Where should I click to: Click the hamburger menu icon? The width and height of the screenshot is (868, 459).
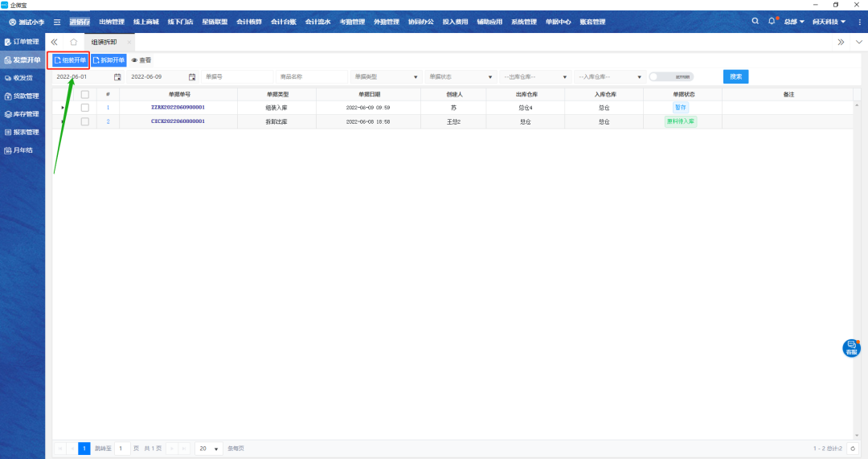click(57, 22)
